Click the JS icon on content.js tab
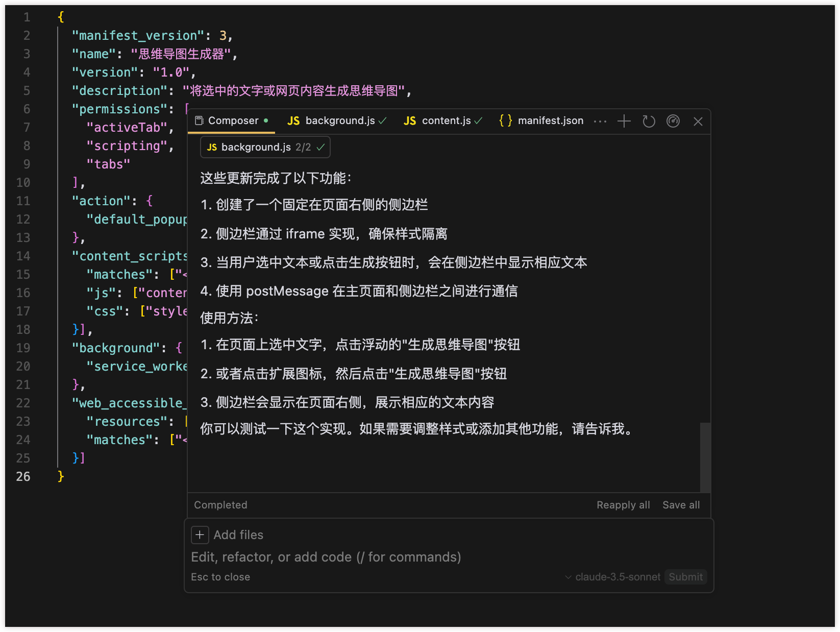 [x=409, y=121]
